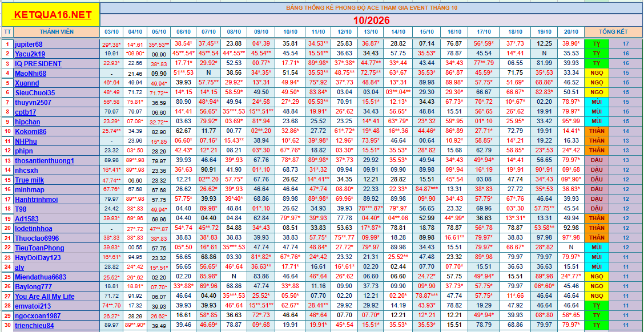The width and height of the screenshot is (644, 332).
Task: Click the IQ PRESIDENT member link
Action: coord(38,64)
